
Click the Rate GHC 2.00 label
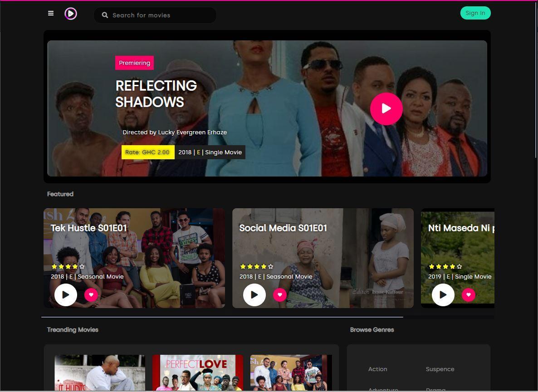[148, 152]
